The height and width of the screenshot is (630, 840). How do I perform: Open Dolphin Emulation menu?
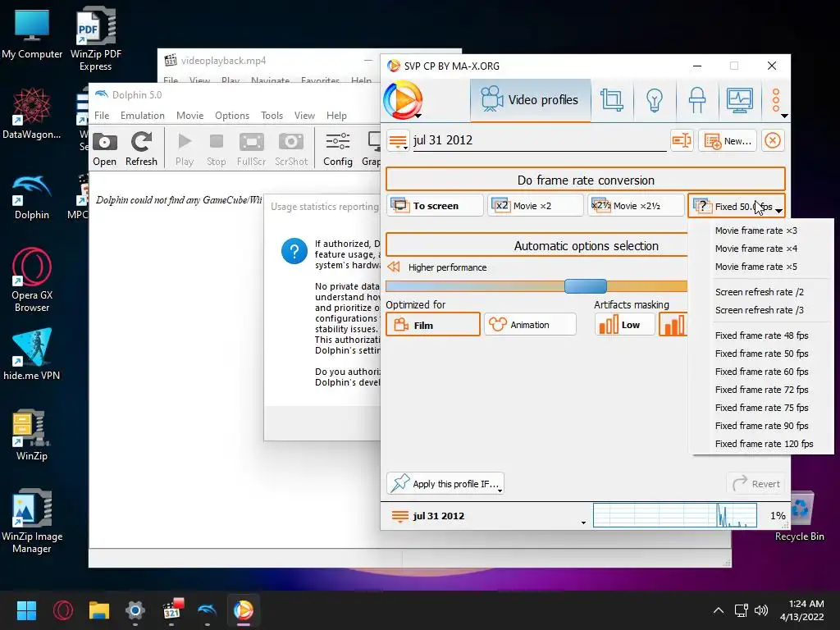click(143, 115)
